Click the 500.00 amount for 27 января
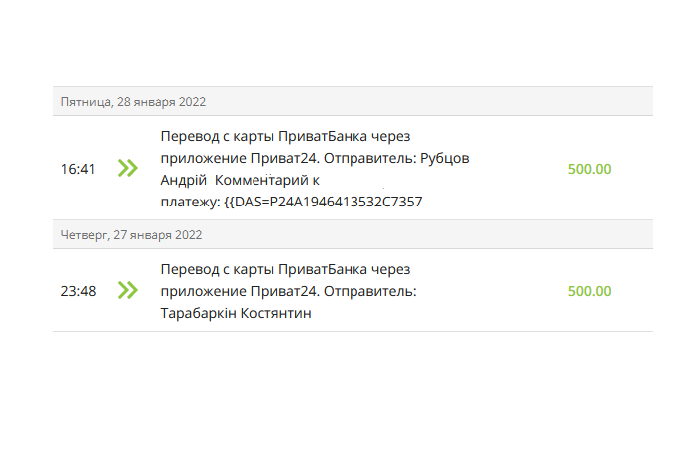Screen dimensions: 699x457 click(589, 291)
